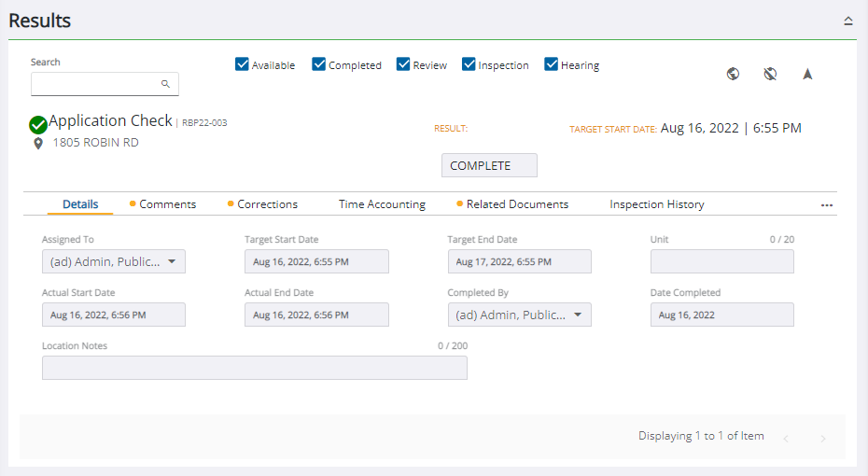This screenshot has height=476, width=868.
Task: Go to next page arrow
Action: [822, 439]
